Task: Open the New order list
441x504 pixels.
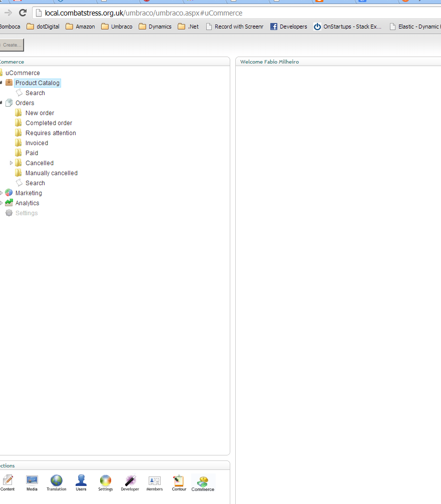Action: (x=40, y=113)
